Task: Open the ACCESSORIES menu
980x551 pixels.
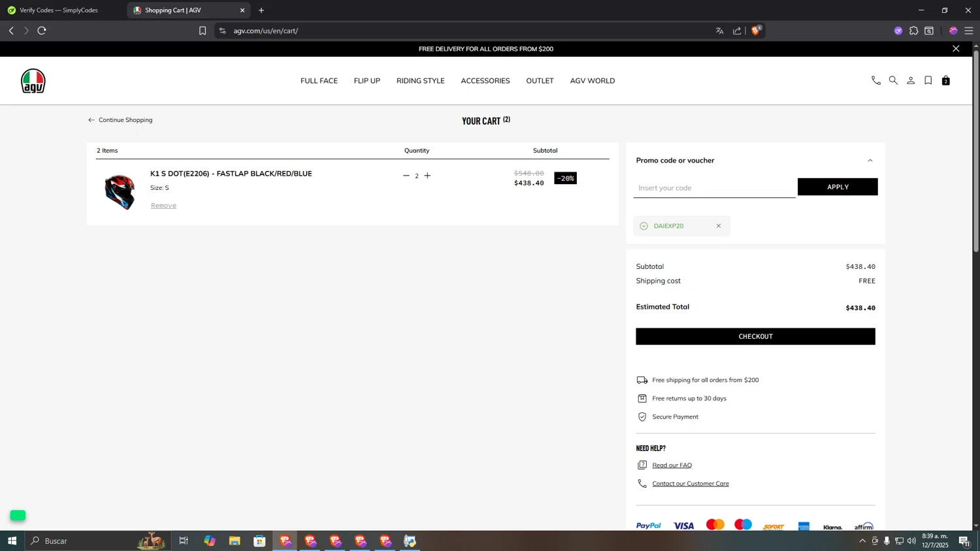Action: click(485, 81)
